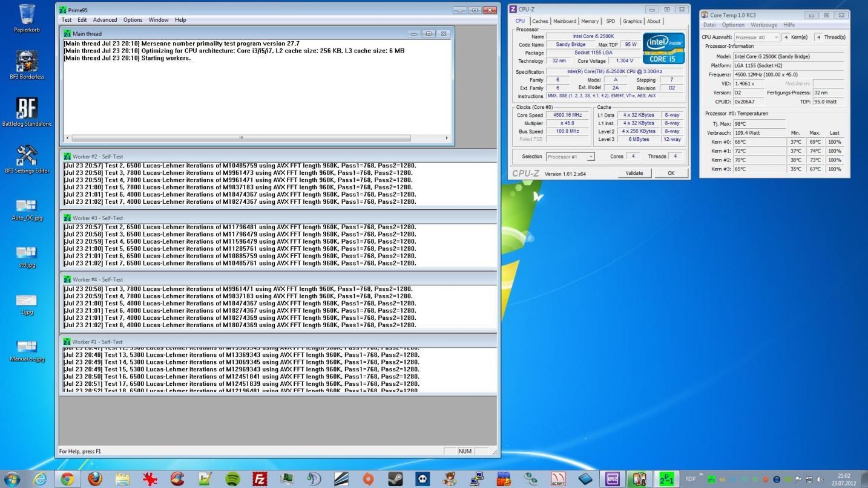The height and width of the screenshot is (488, 868).
Task: Select the std.jpg desktop file
Action: [27, 257]
